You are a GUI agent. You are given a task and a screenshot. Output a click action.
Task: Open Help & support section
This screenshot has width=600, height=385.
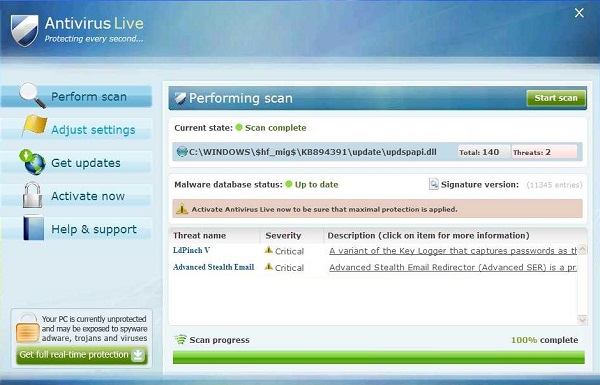pyautogui.click(x=77, y=229)
